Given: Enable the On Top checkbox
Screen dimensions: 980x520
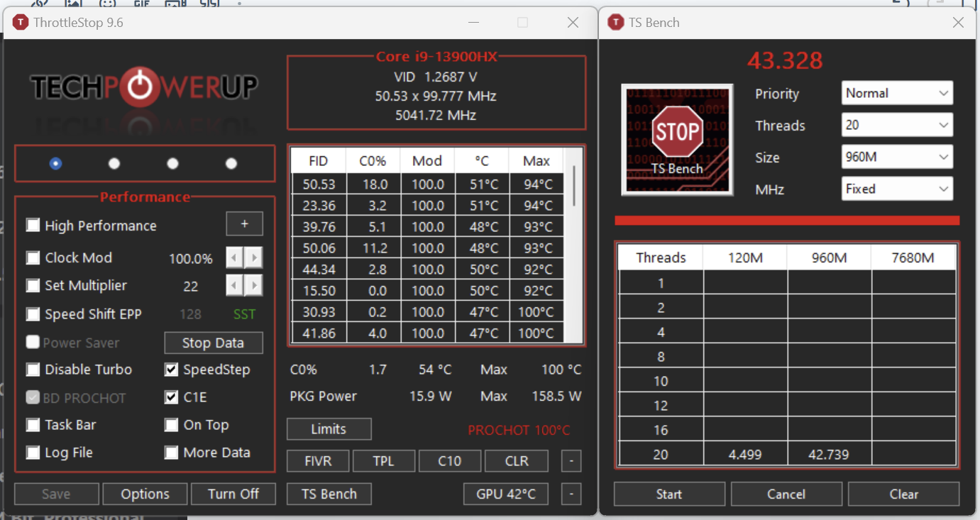Looking at the screenshot, I should [171, 425].
